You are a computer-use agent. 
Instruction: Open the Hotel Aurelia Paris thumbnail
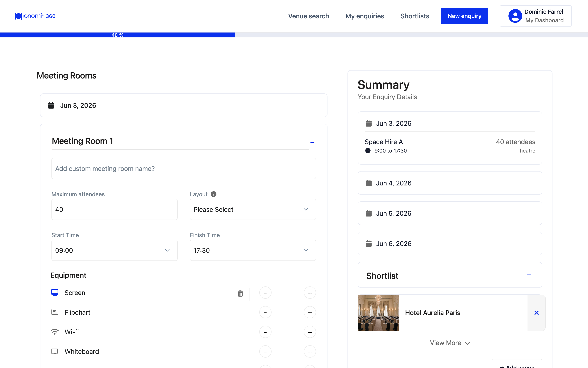tap(378, 313)
